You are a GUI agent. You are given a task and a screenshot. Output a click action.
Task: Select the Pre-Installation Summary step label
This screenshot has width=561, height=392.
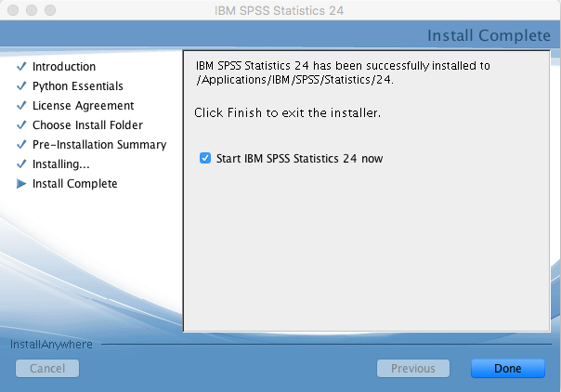coord(99,145)
